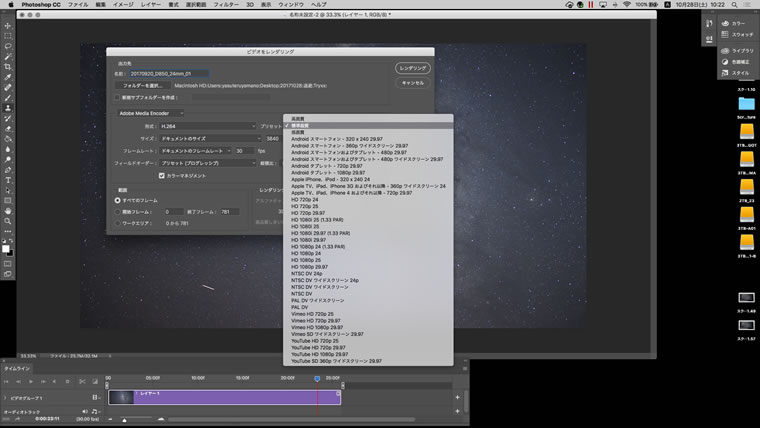Screen dimensions: 760x428
Task: Click the file name input field
Action: [x=169, y=74]
